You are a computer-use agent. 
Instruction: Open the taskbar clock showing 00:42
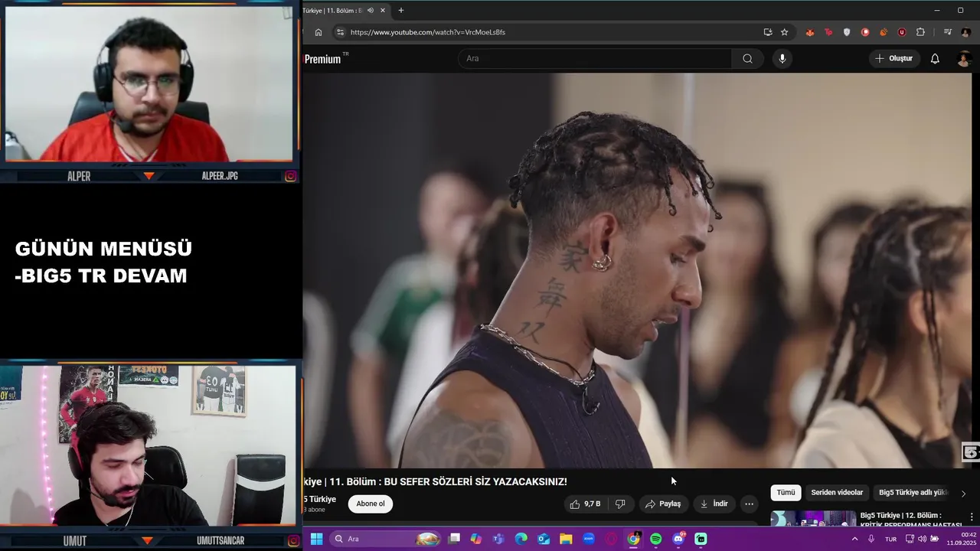pyautogui.click(x=961, y=539)
